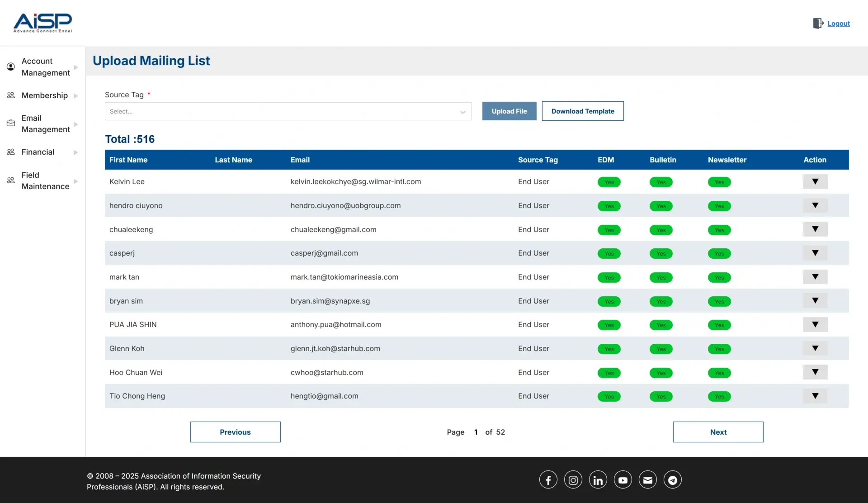This screenshot has height=503, width=868.
Task: Open the Facebook icon in footer
Action: tap(548, 480)
